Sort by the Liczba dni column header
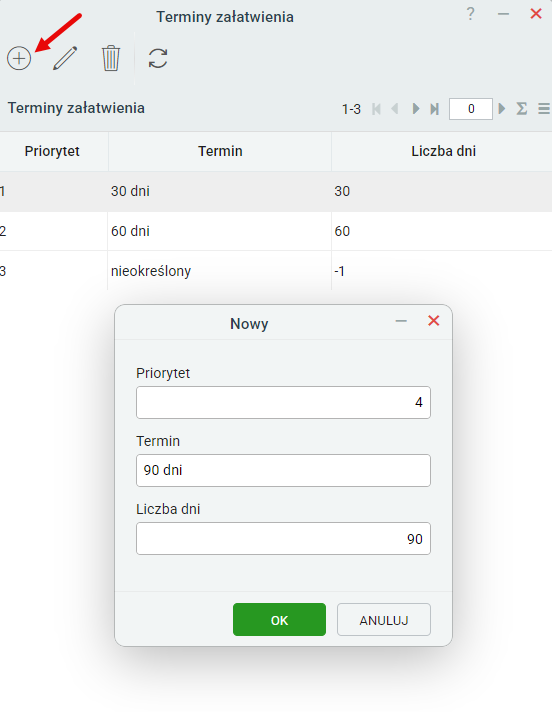Screen dimensions: 552x712 point(444,151)
